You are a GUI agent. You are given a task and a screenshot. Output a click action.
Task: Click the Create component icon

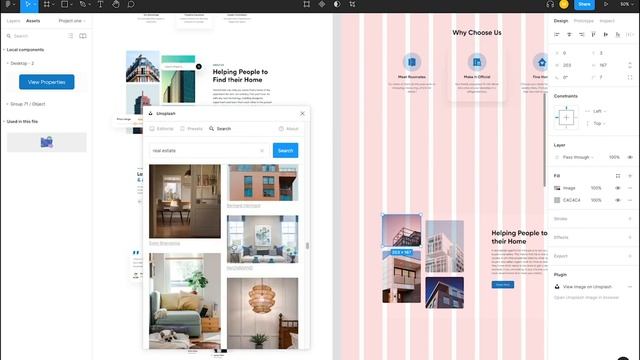322,4
